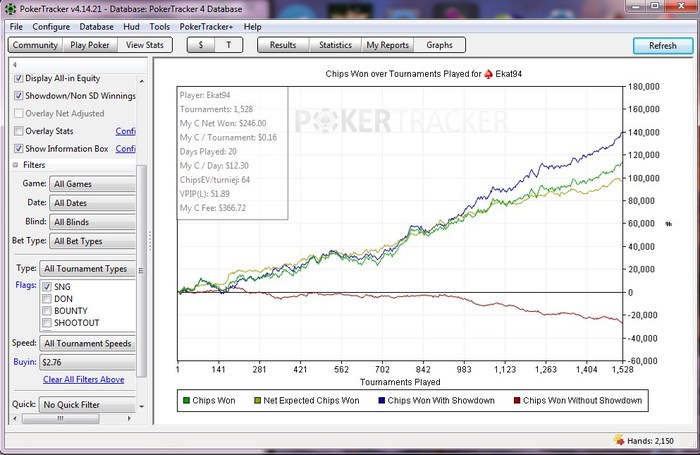Viewport: 700px width, 455px height.
Task: Collapse the sidebar with the small left arrow
Action: (x=15, y=64)
